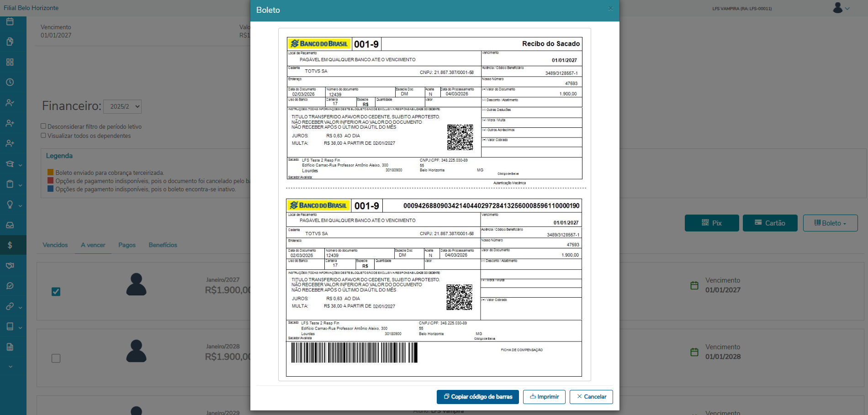Click the barcode at the boleto bottom
Screen dimensions: 868x415
coord(355,352)
